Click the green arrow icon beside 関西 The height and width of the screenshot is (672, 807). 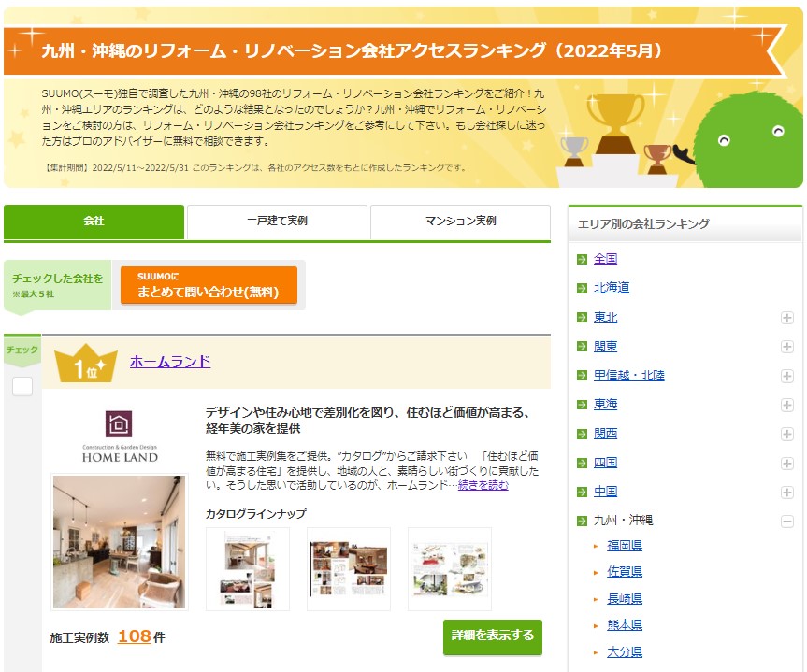coord(582,434)
